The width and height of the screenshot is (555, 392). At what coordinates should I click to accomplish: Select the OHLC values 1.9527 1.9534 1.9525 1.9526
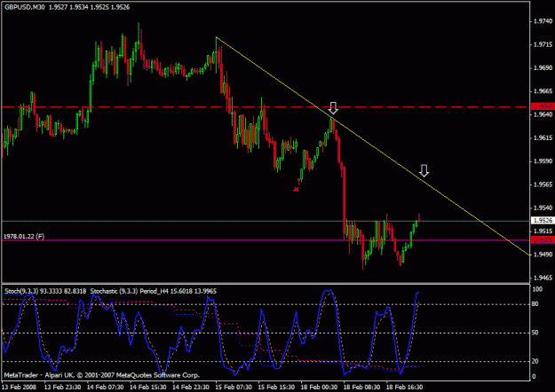coord(89,7)
